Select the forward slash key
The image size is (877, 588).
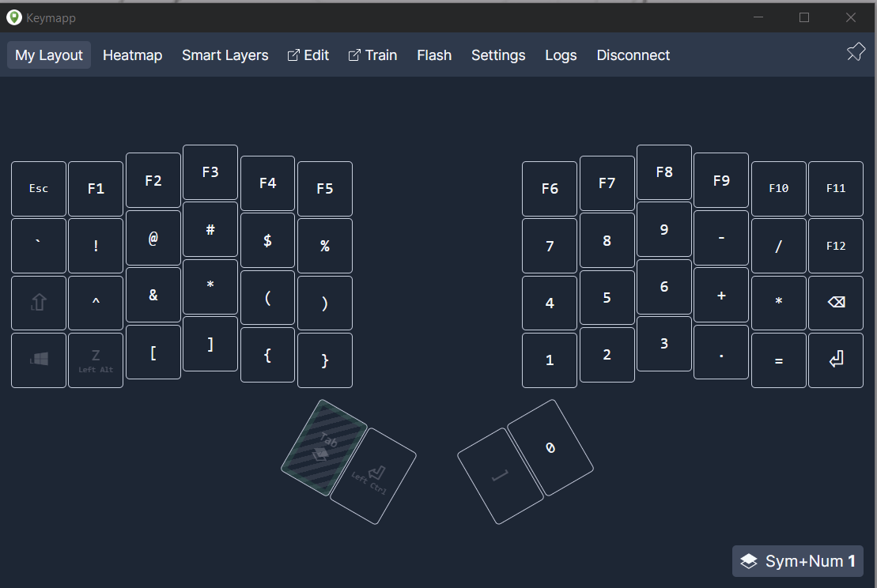(779, 245)
